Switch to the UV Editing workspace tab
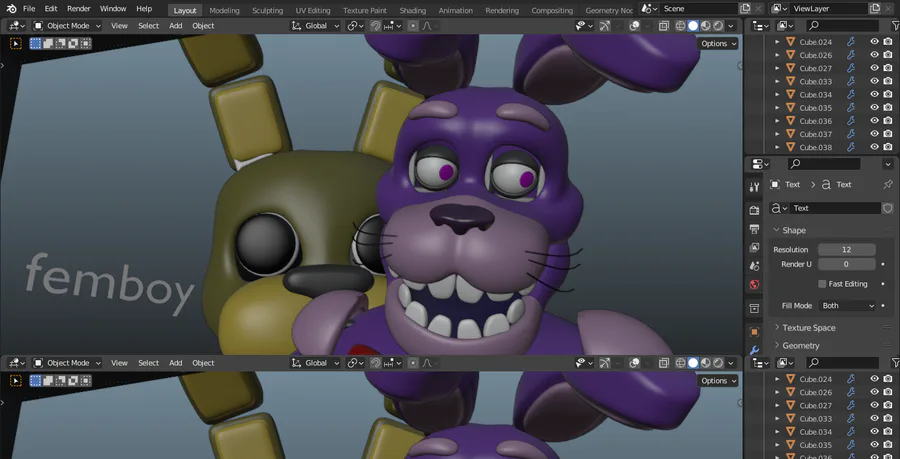 point(313,10)
